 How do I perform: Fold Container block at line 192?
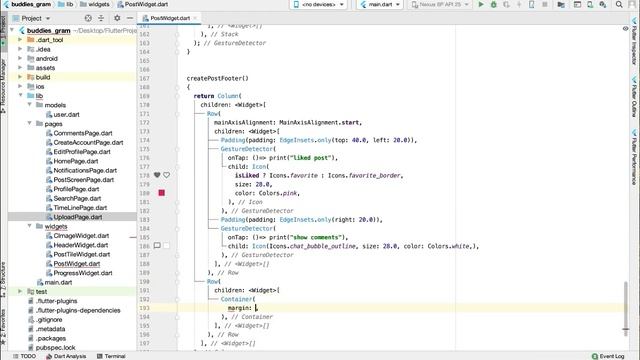coord(177,299)
